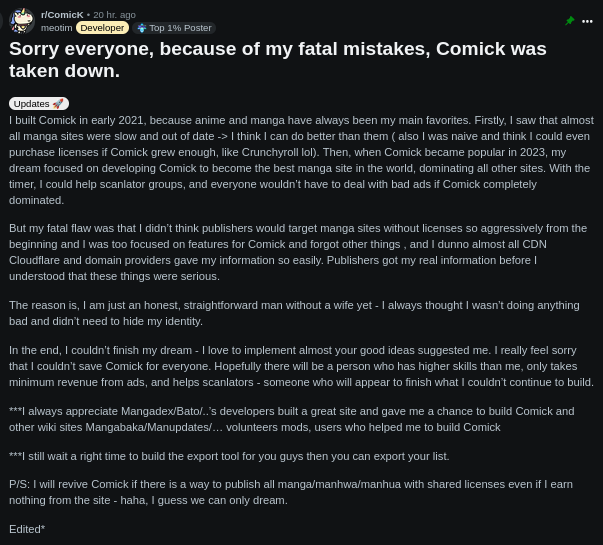Click the green pinned post icon

pyautogui.click(x=570, y=21)
